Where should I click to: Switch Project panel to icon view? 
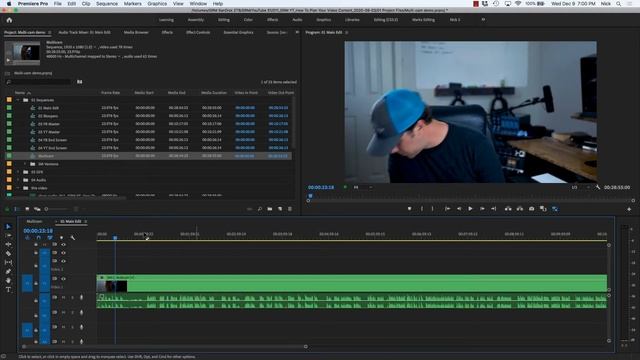[x=27, y=209]
